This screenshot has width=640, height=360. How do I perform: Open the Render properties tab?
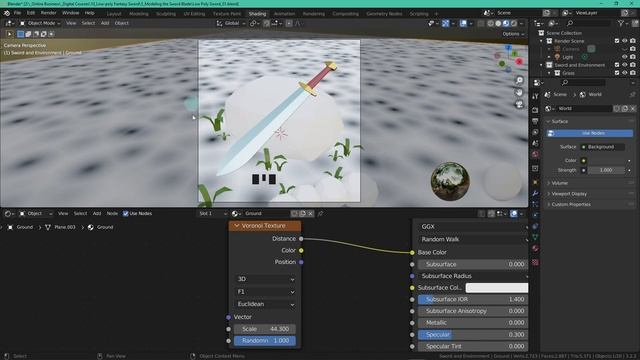click(535, 110)
